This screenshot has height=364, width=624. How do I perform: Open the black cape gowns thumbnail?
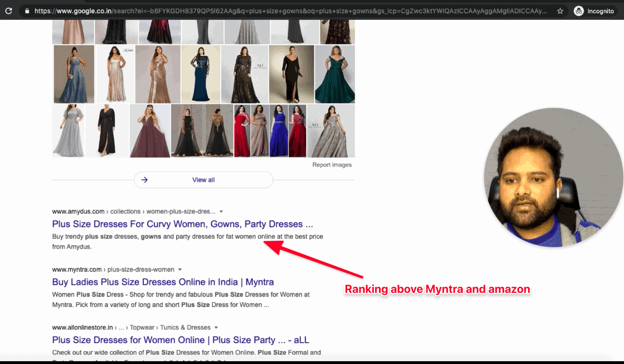tap(202, 131)
